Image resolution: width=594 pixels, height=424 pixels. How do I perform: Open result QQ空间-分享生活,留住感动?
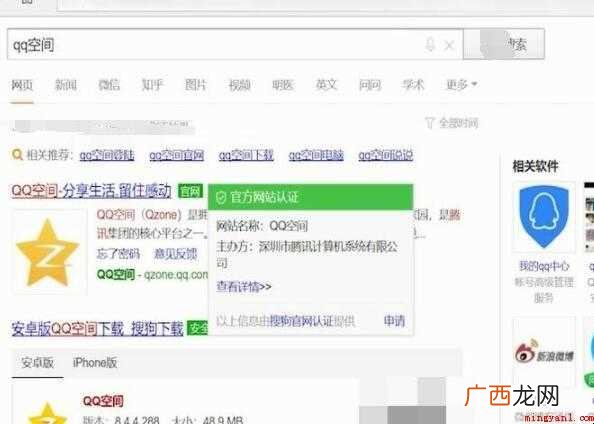[91, 191]
